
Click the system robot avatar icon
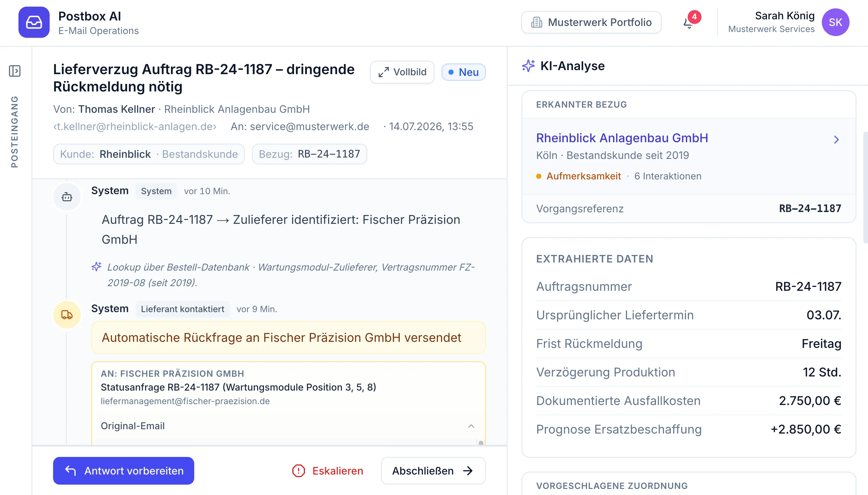click(x=67, y=197)
